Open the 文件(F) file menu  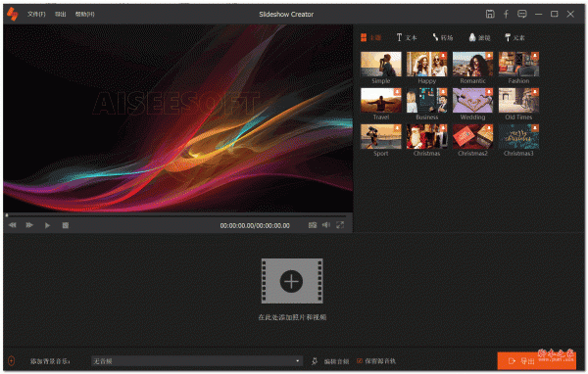pyautogui.click(x=36, y=15)
